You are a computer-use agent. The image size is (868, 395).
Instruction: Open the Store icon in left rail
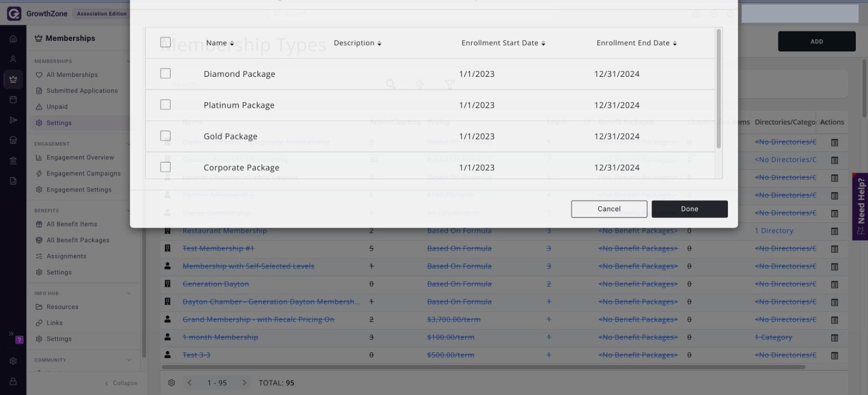pos(13,140)
